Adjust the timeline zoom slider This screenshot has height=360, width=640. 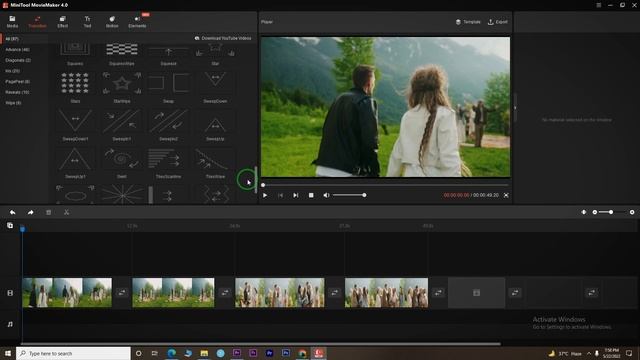click(611, 212)
